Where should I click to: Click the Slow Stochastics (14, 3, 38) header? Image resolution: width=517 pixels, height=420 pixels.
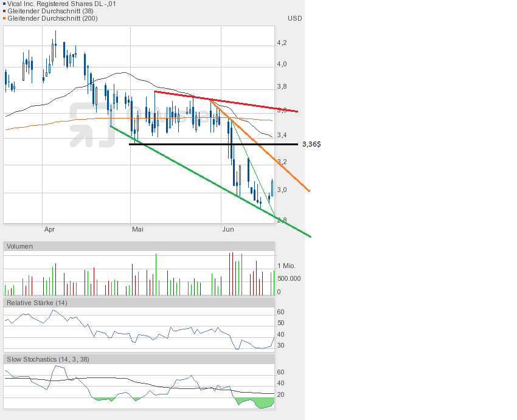click(47, 359)
